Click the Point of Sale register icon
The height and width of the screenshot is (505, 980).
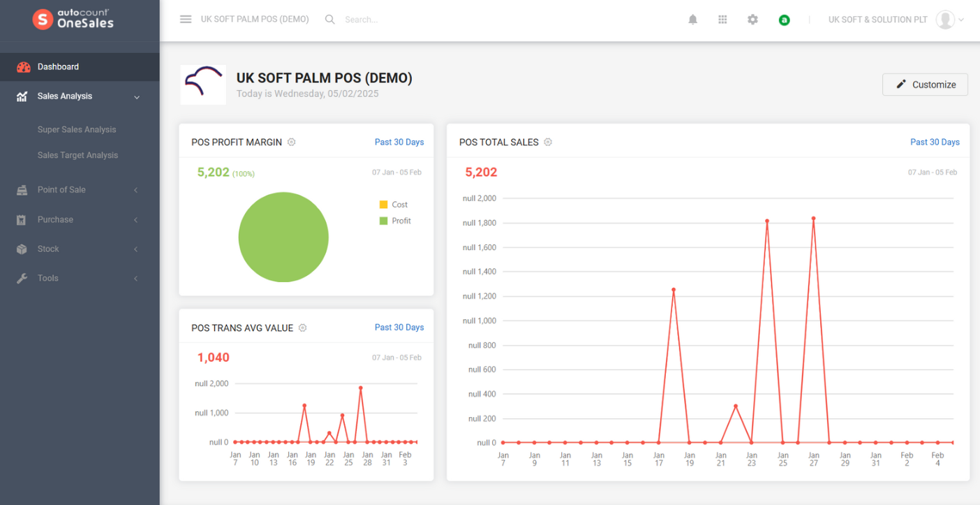22,190
